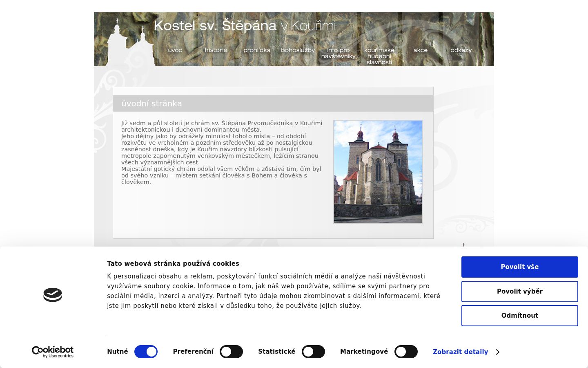Click the cookie text starting 'K personalizaci obsahu'
The height and width of the screenshot is (368, 588).
pyautogui.click(x=274, y=291)
